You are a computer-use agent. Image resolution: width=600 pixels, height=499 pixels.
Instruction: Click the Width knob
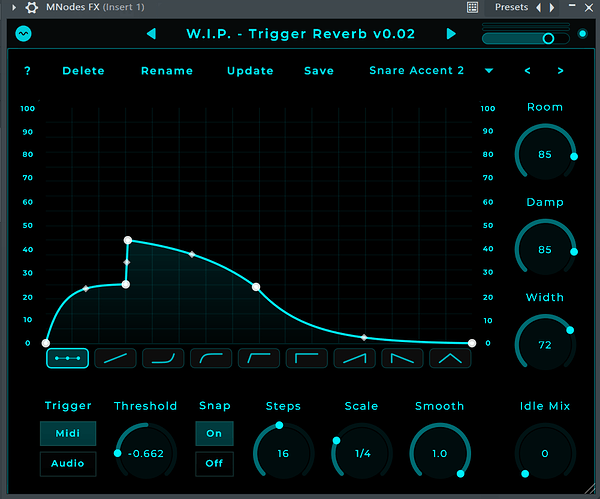pyautogui.click(x=545, y=344)
